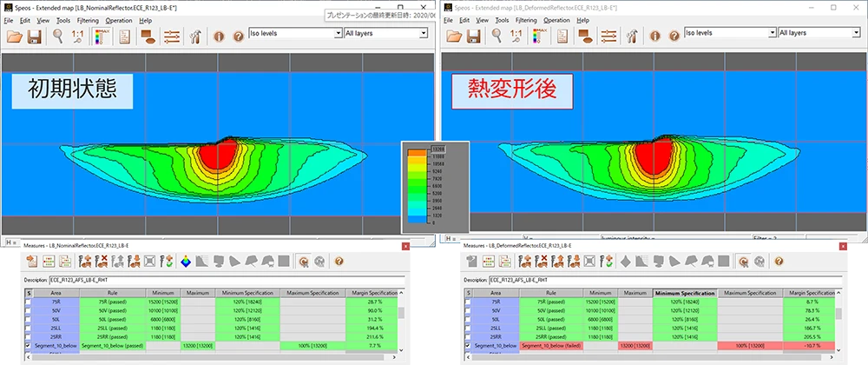Image resolution: width=868 pixels, height=365 pixels.
Task: Uncheck Segment_10_below in the left Measures table
Action: click(x=30, y=346)
